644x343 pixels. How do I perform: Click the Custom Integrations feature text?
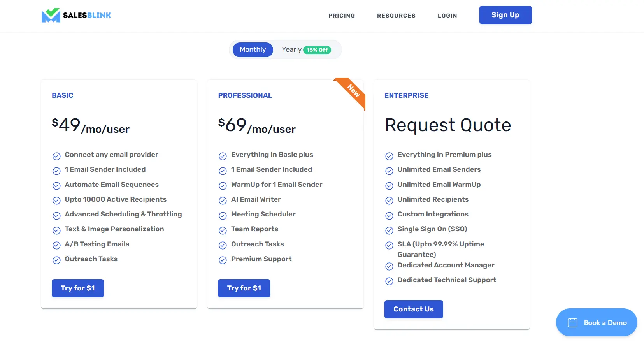(433, 214)
